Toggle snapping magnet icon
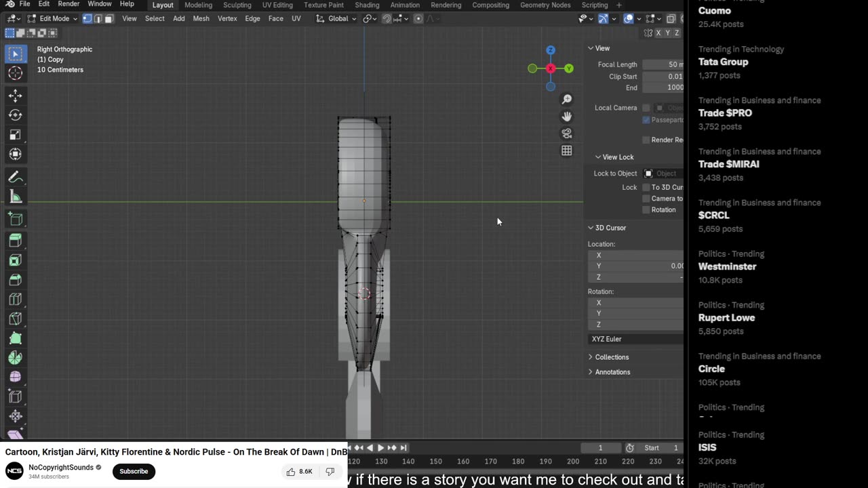Screen dimensions: 868x488 pos(387,18)
